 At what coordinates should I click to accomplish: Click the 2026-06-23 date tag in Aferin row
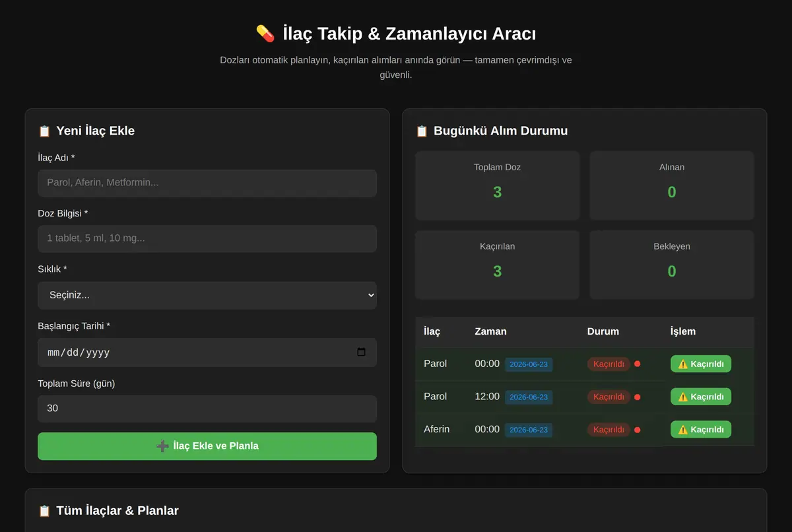pyautogui.click(x=529, y=430)
